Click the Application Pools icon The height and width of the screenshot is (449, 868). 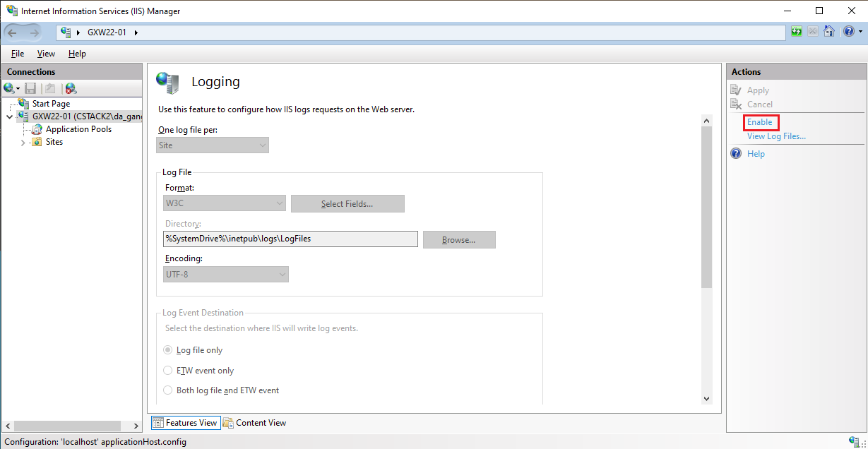click(37, 129)
